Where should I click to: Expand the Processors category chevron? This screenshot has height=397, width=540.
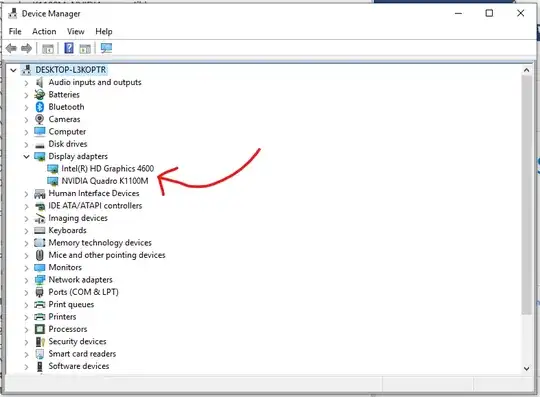coord(26,330)
